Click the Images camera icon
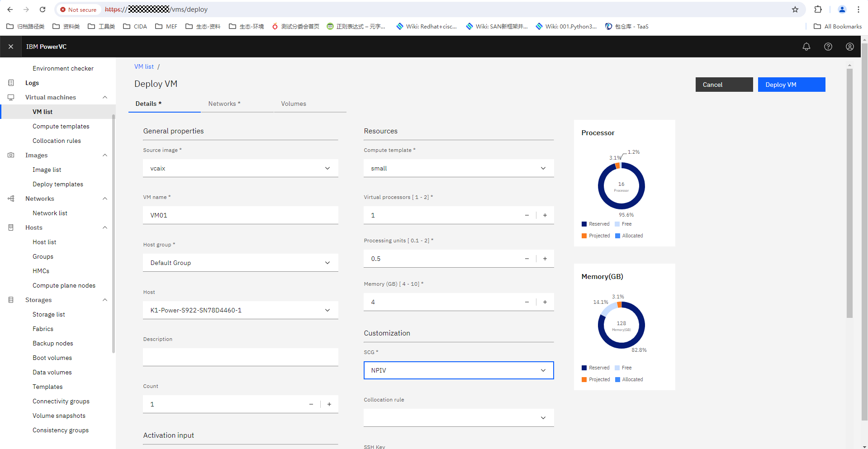This screenshot has width=868, height=449. point(11,155)
